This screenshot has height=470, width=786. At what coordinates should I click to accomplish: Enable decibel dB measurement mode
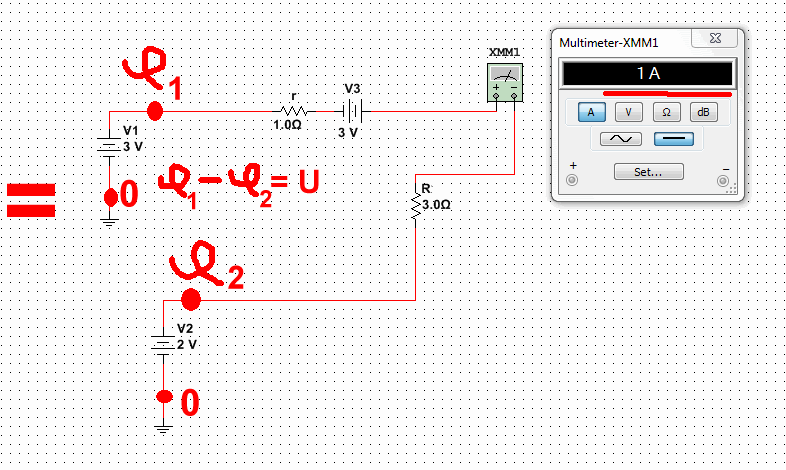point(703,112)
